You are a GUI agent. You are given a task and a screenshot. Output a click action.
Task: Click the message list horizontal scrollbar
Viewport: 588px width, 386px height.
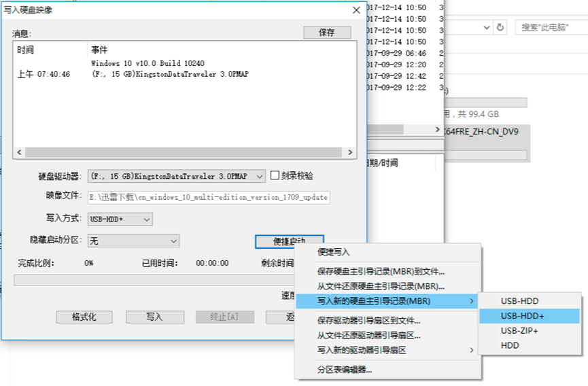click(x=184, y=152)
